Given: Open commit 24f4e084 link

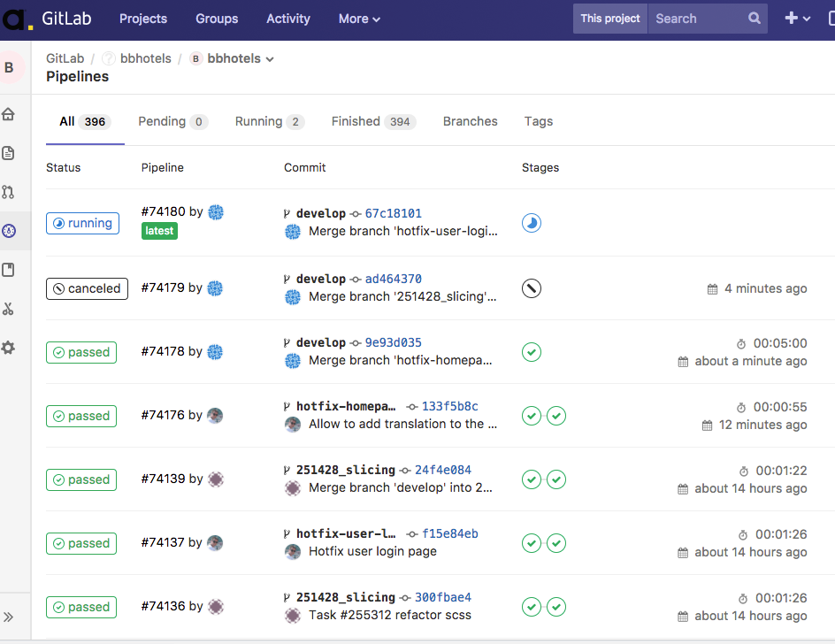Looking at the screenshot, I should tap(443, 470).
